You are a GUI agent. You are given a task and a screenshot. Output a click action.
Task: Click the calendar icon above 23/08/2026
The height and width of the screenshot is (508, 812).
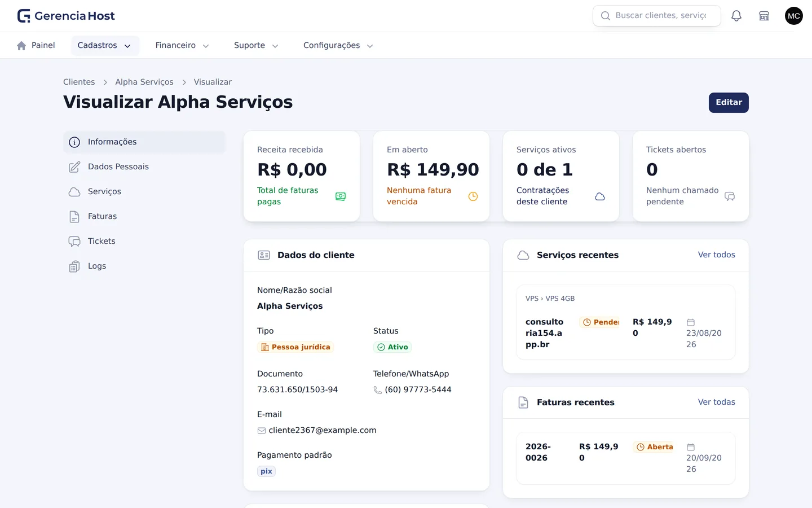click(x=691, y=322)
